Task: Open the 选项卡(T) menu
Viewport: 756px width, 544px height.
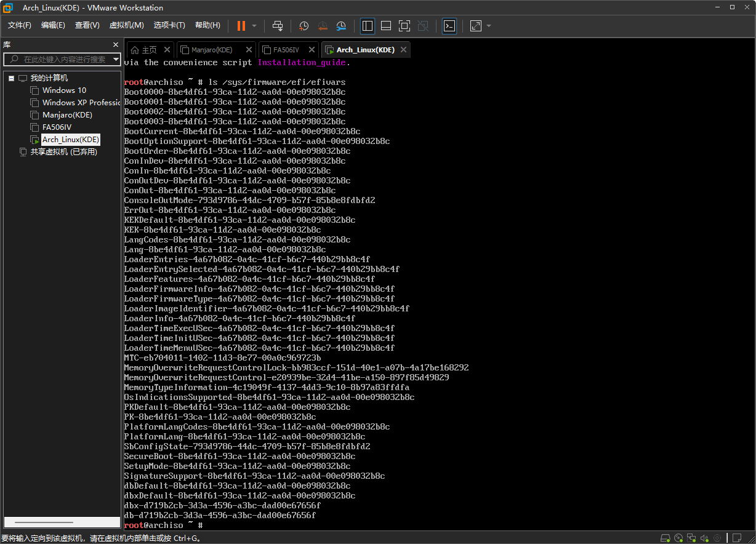Action: click(169, 25)
